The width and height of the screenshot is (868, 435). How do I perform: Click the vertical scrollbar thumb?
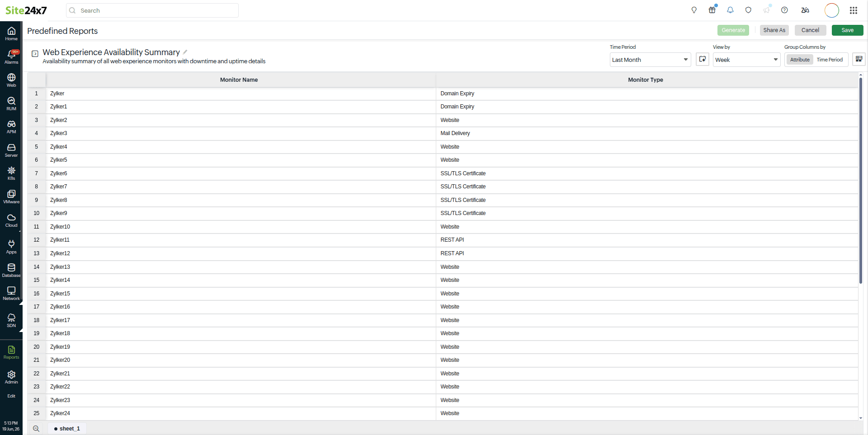pos(860,181)
